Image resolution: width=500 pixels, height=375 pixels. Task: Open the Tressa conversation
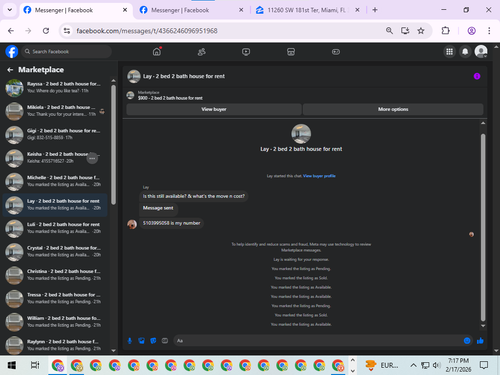coord(55,299)
